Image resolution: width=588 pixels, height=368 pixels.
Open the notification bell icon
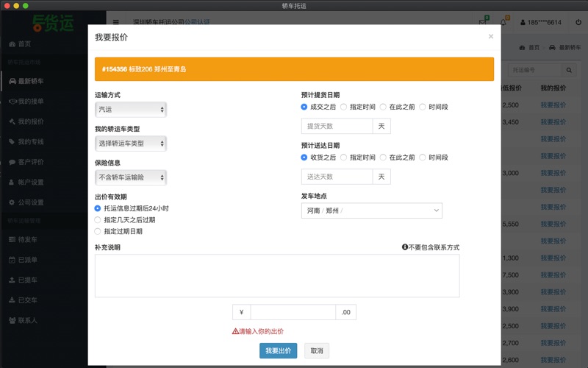(503, 22)
